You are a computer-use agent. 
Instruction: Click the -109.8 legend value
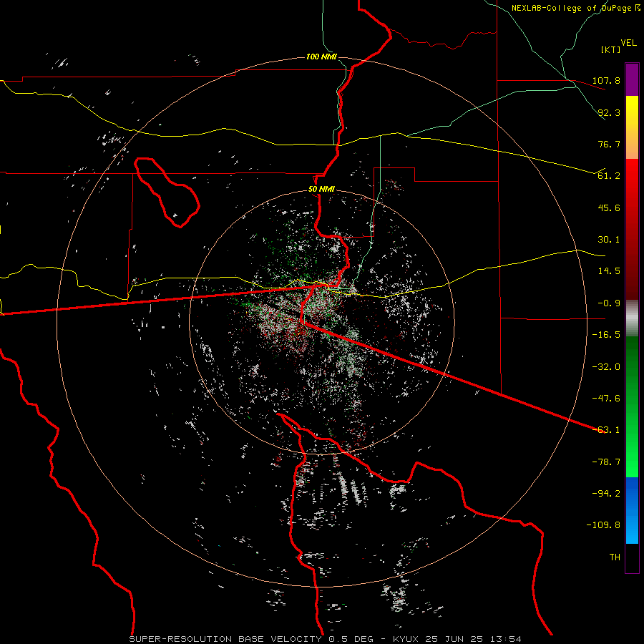pyautogui.click(x=603, y=525)
